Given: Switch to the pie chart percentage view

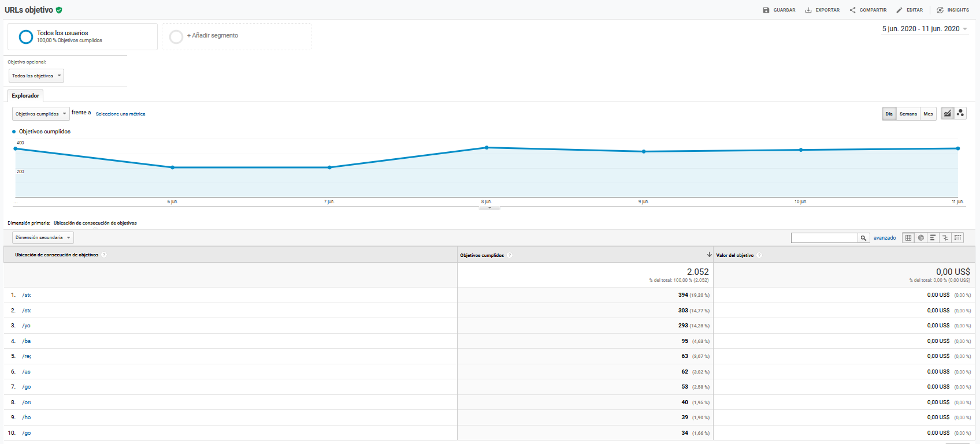Looking at the screenshot, I should click(x=920, y=237).
